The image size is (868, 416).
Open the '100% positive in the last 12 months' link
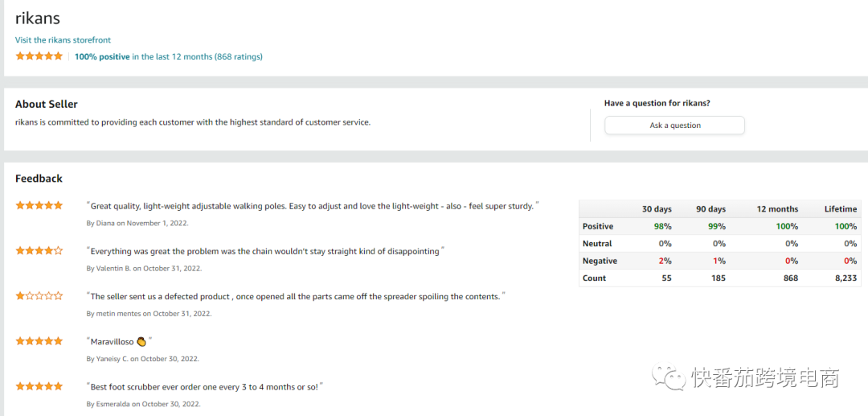[x=169, y=56]
